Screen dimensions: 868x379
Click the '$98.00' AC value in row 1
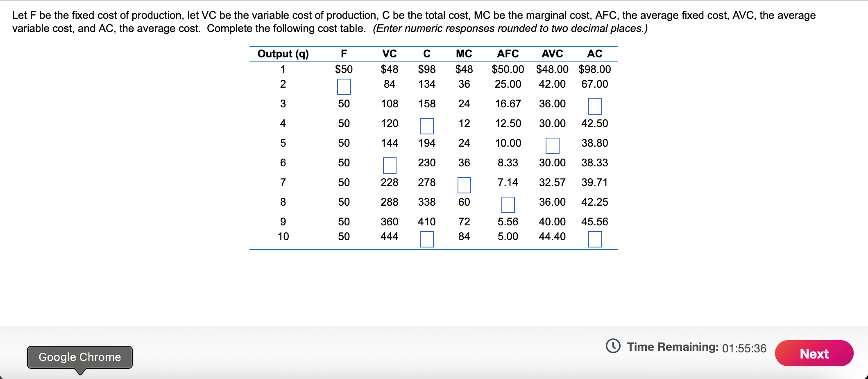595,69
